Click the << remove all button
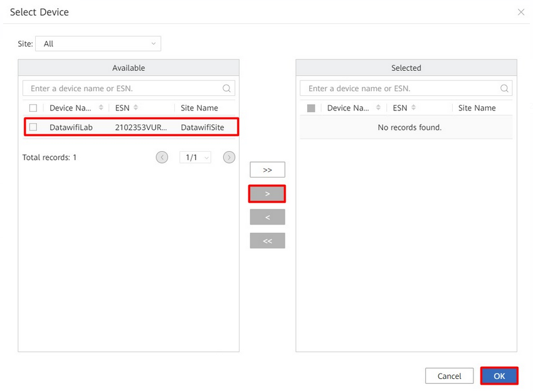This screenshot has height=392, width=533. (267, 241)
